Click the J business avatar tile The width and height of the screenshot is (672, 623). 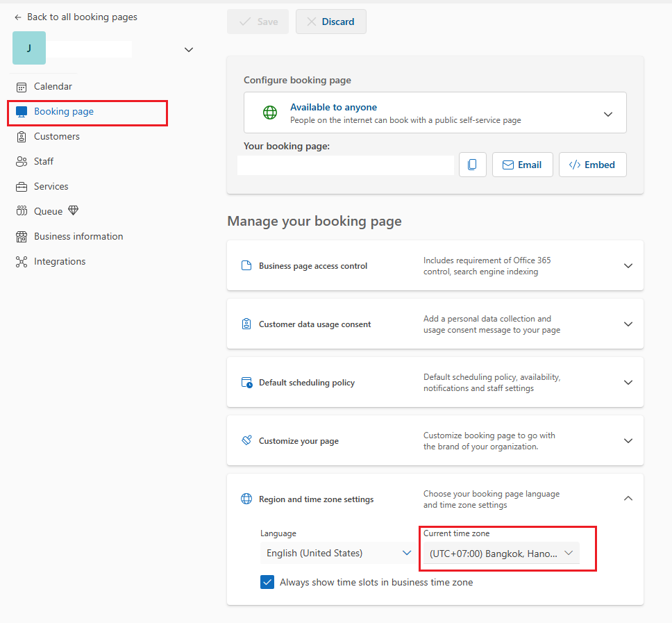click(29, 48)
